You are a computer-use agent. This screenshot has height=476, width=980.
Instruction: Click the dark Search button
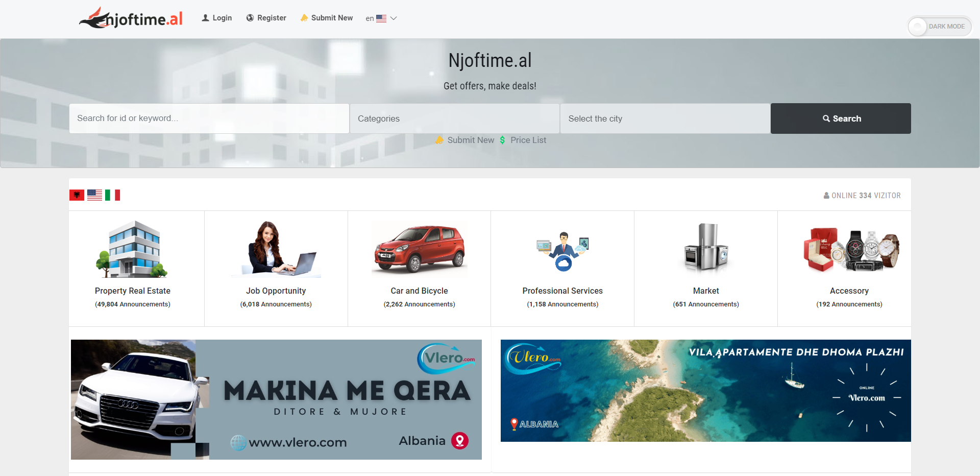841,118
